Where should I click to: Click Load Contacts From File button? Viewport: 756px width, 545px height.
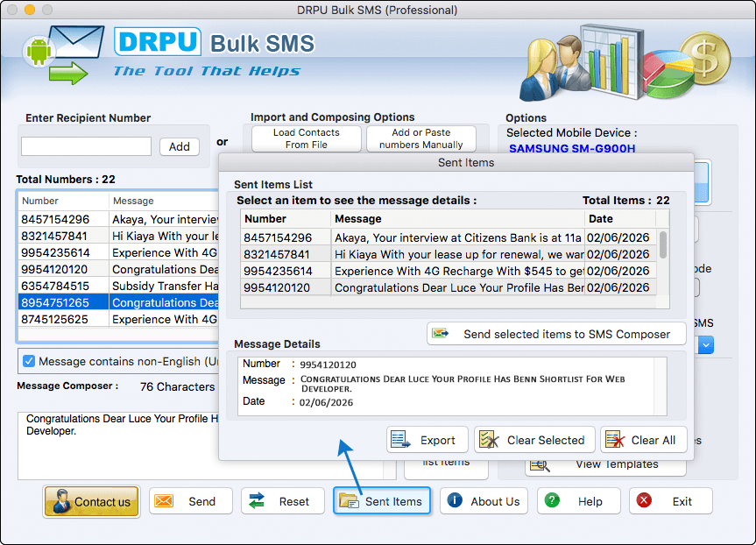(306, 138)
